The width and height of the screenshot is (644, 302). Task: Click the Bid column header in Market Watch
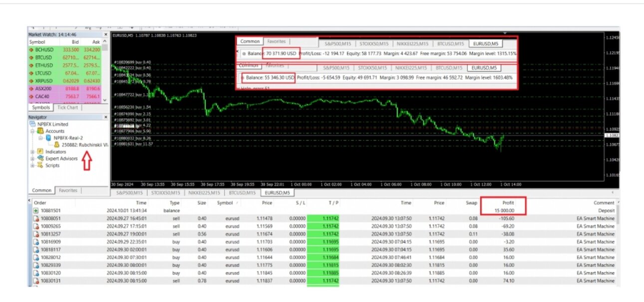coord(75,42)
